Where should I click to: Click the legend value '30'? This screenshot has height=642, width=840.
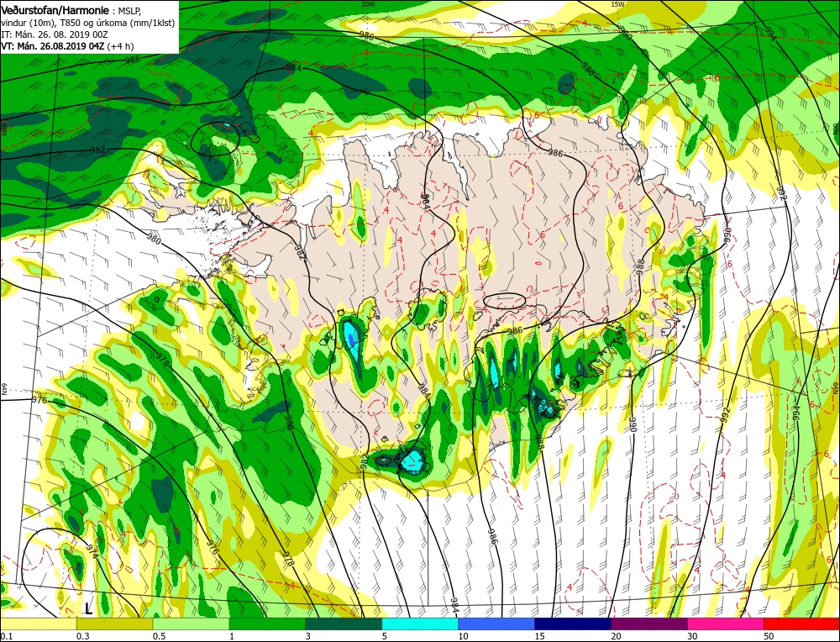[693, 635]
